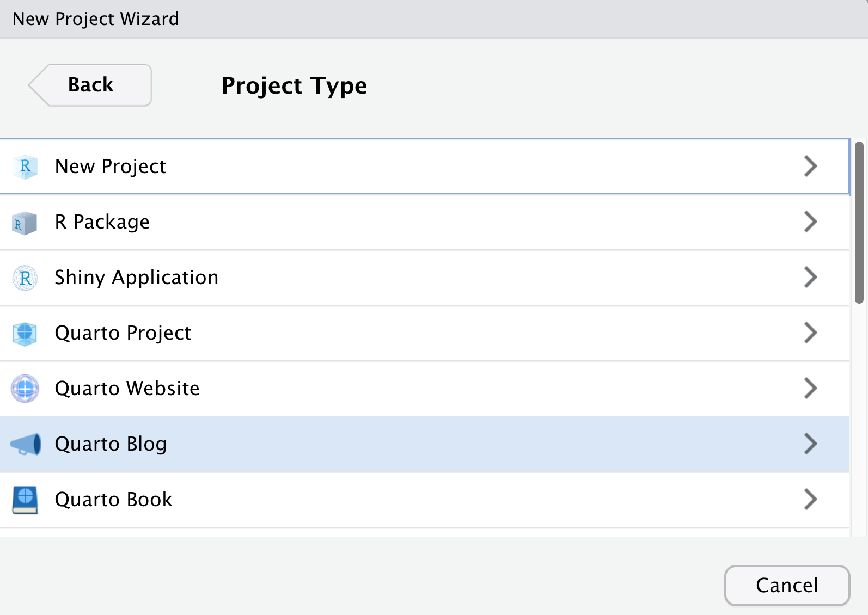Cancel the New Project Wizard
Image resolution: width=868 pixels, height=615 pixels.
787,586
